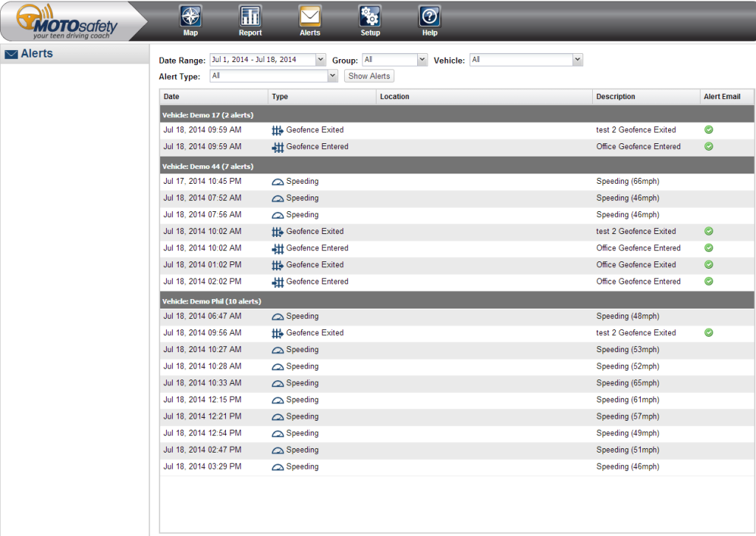
Task: Click Demo 17 Geofence Exited icon
Action: coord(278,130)
